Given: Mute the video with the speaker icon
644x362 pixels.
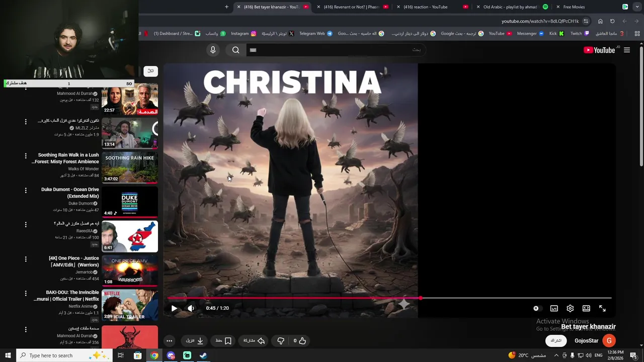Looking at the screenshot, I should tap(191, 308).
